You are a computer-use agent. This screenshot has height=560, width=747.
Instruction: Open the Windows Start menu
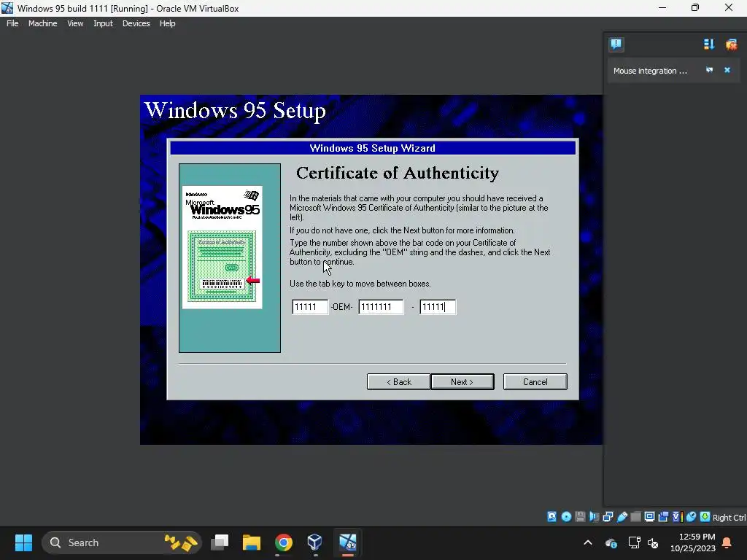(23, 542)
